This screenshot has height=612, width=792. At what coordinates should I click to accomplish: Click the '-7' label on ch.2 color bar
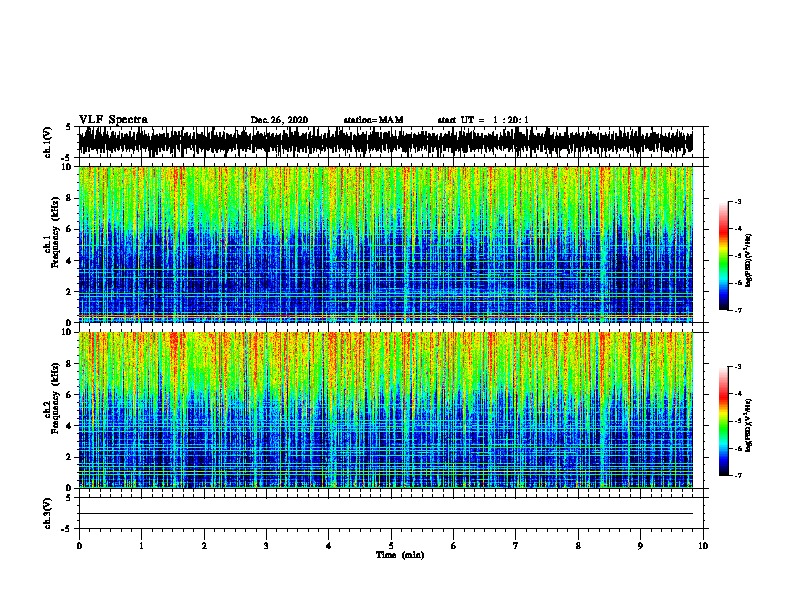tap(737, 475)
